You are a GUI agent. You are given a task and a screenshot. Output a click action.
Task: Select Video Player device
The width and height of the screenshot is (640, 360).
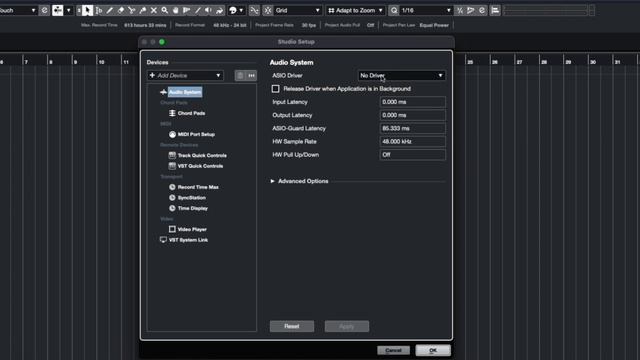(192, 229)
